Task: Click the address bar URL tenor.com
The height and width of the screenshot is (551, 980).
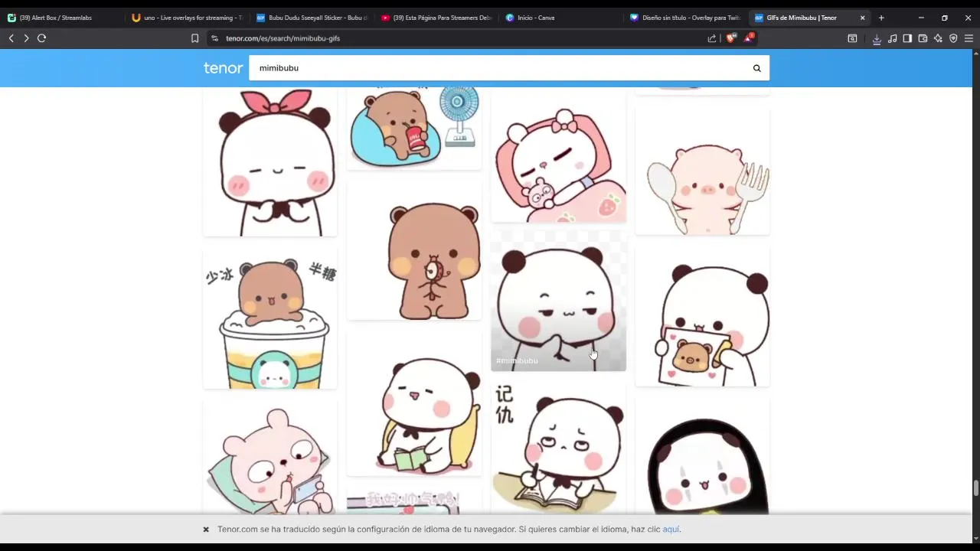Action: pyautogui.click(x=283, y=38)
